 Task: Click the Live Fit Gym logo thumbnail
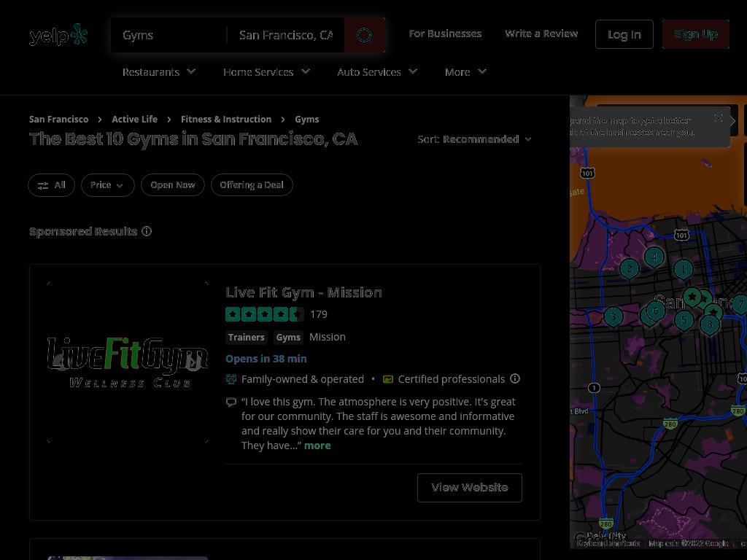pyautogui.click(x=128, y=362)
